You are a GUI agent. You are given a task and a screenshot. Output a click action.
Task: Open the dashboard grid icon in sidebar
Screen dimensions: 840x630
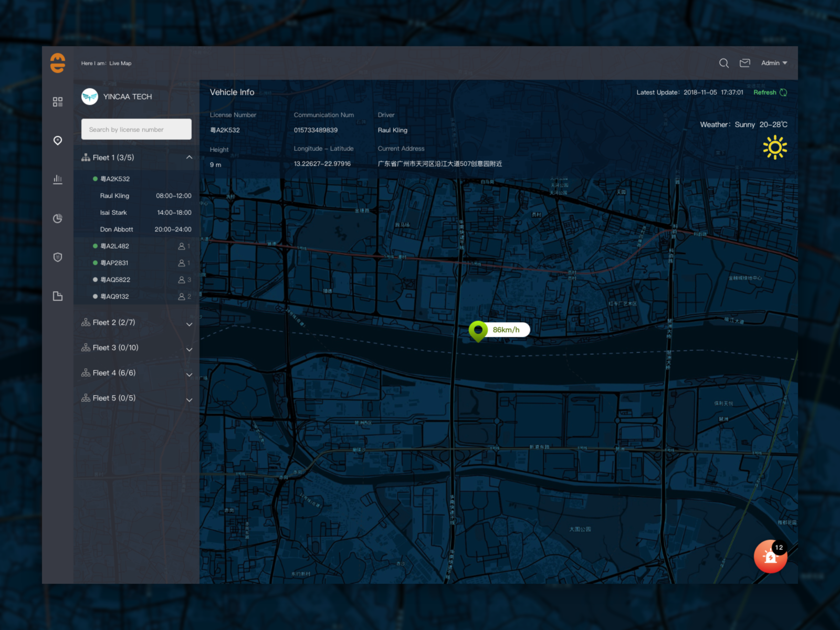58,102
